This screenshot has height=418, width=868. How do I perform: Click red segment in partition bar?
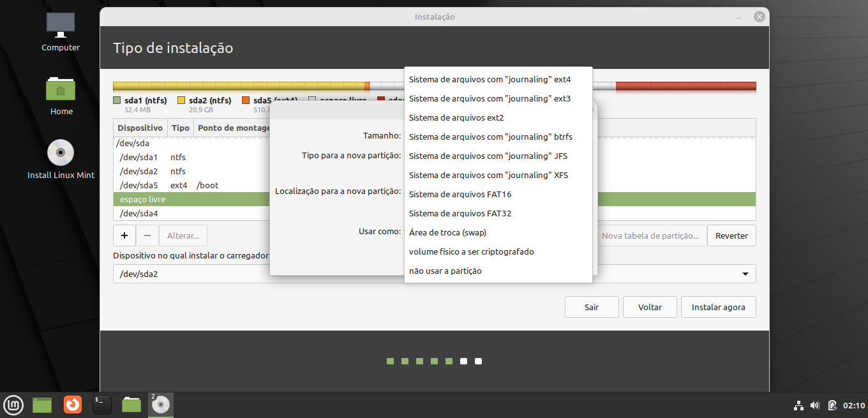click(685, 86)
